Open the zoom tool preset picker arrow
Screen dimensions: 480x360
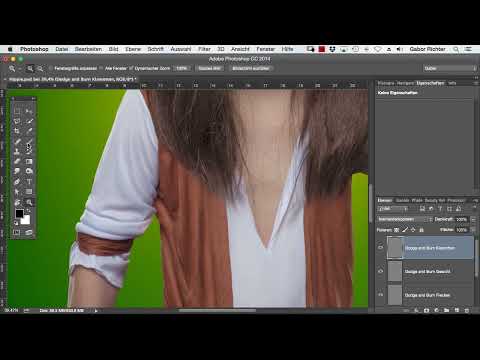(x=20, y=68)
